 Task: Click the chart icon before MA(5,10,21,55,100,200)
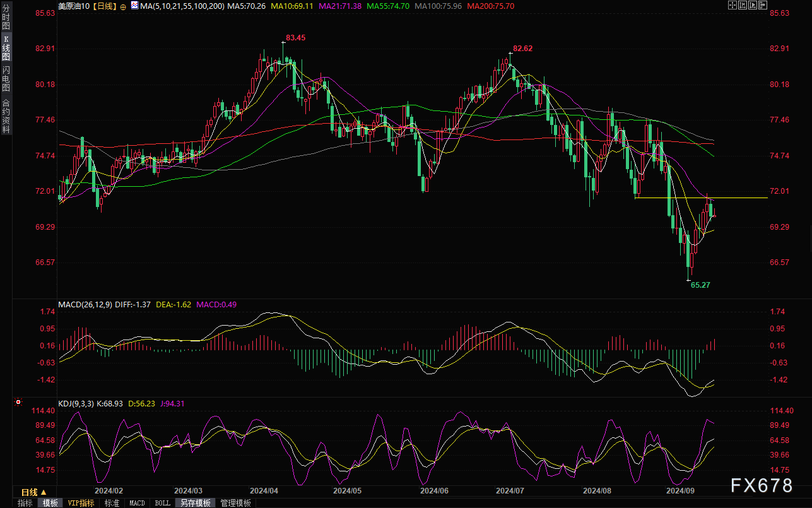click(x=134, y=6)
